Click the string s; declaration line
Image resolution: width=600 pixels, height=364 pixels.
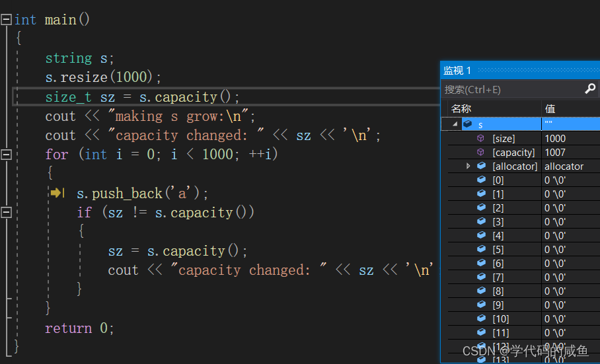click(x=79, y=58)
